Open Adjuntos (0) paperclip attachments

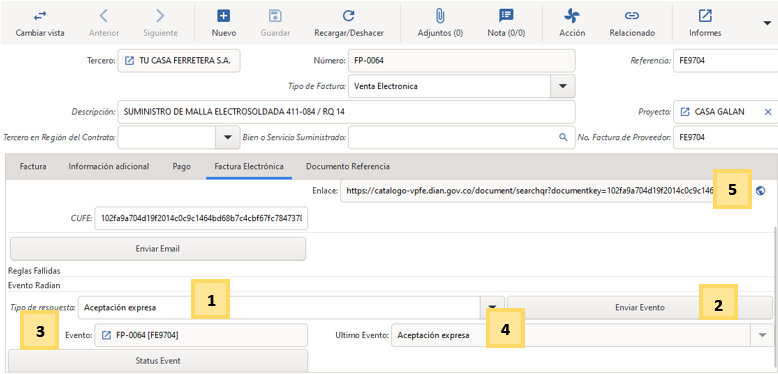point(440,16)
